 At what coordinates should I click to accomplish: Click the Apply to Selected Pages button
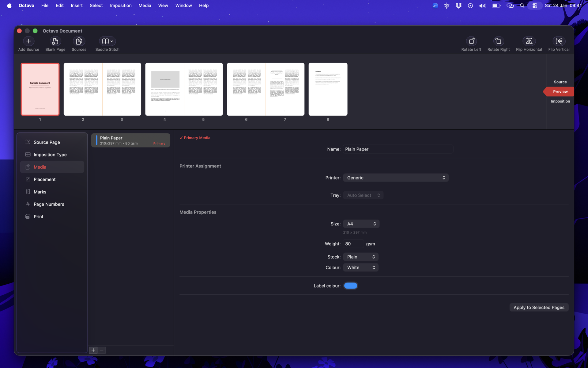tap(539, 307)
